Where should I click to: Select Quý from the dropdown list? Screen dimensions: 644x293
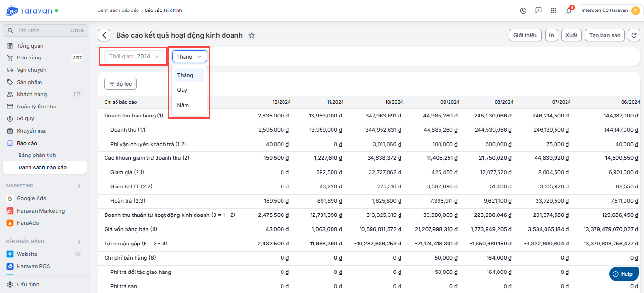point(183,90)
